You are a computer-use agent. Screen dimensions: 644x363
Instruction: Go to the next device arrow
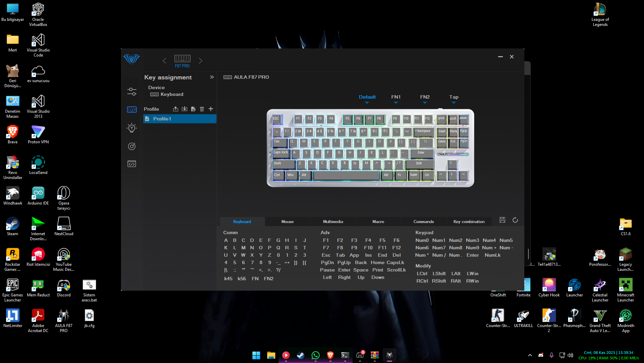pyautogui.click(x=201, y=61)
